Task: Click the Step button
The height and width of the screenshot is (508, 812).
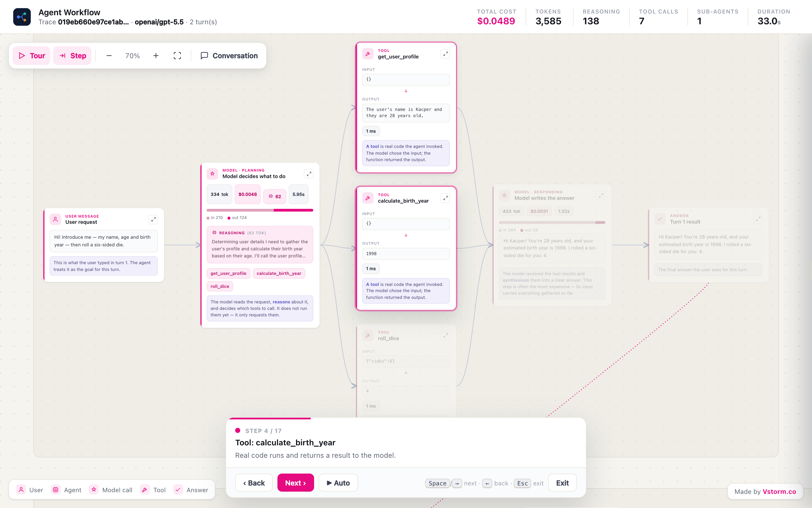Action: coord(72,56)
